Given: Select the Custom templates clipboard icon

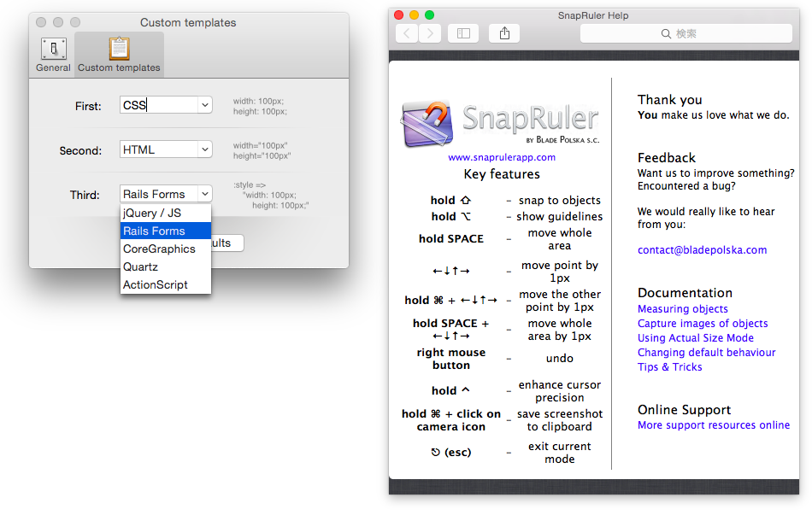Looking at the screenshot, I should point(119,49).
